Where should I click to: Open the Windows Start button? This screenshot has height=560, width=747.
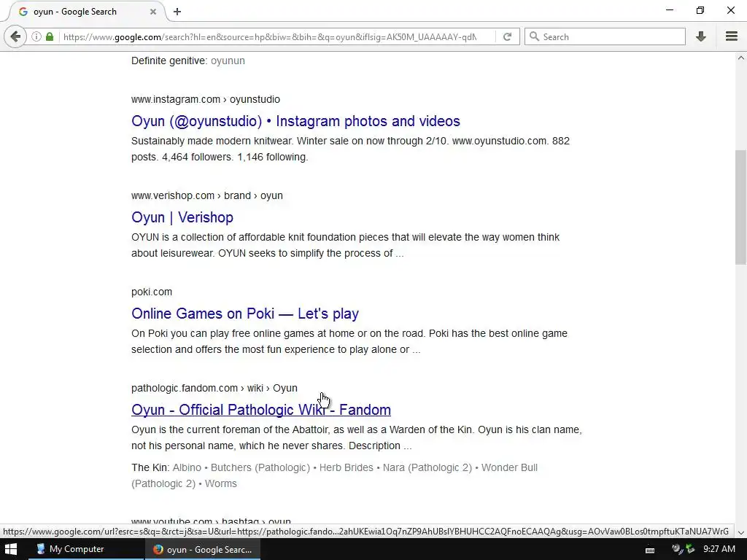click(10, 549)
